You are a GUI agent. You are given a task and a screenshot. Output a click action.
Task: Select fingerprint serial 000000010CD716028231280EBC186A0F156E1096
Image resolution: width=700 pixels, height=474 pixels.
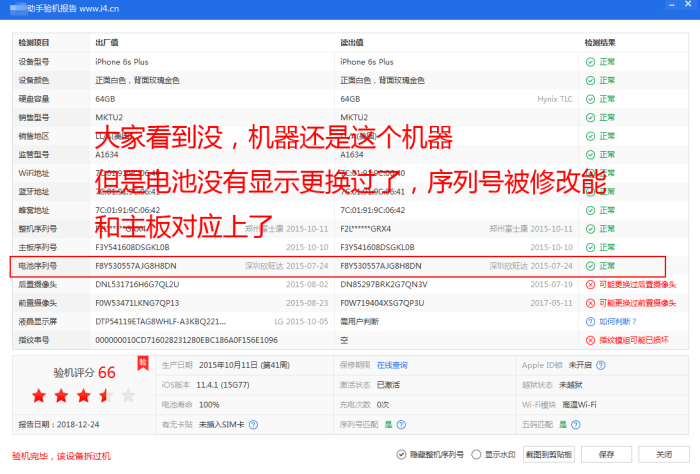pos(186,340)
